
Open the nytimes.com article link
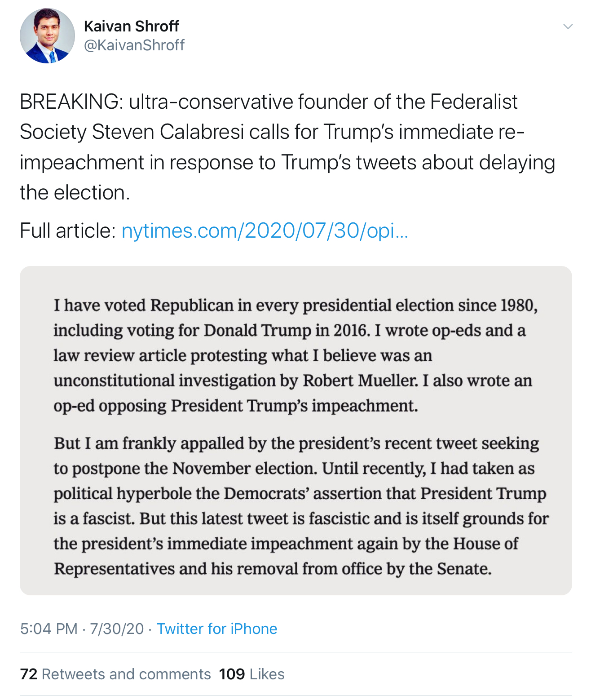265,231
